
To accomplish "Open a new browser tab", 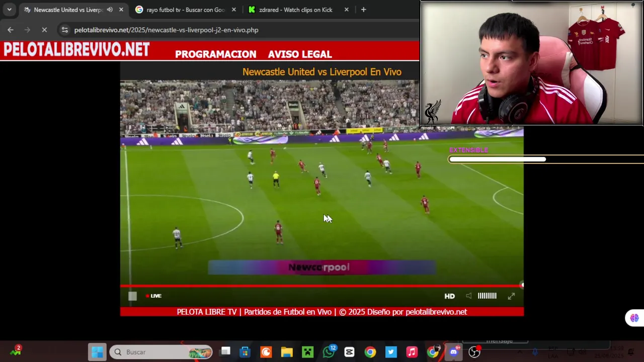I will coord(363,10).
